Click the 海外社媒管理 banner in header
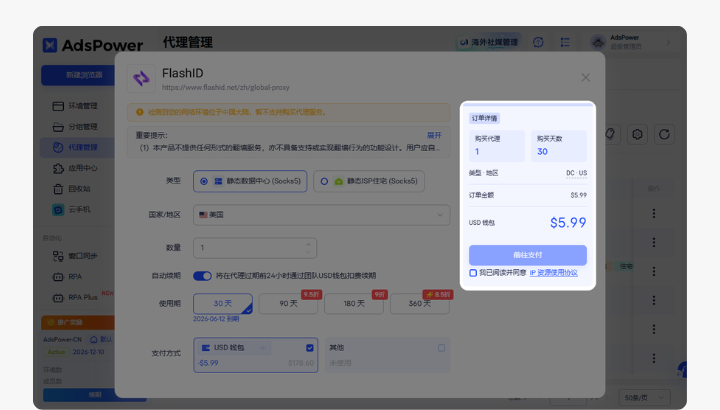720x410 pixels. coord(489,42)
